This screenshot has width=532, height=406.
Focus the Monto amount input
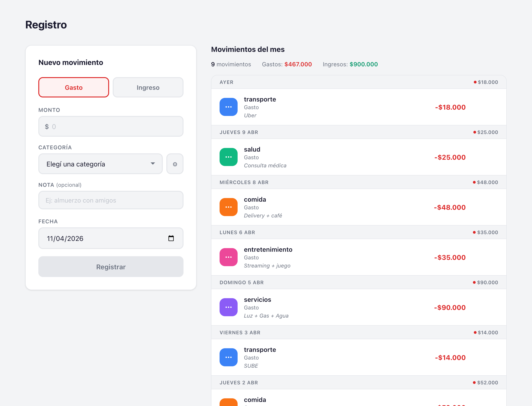tap(113, 127)
